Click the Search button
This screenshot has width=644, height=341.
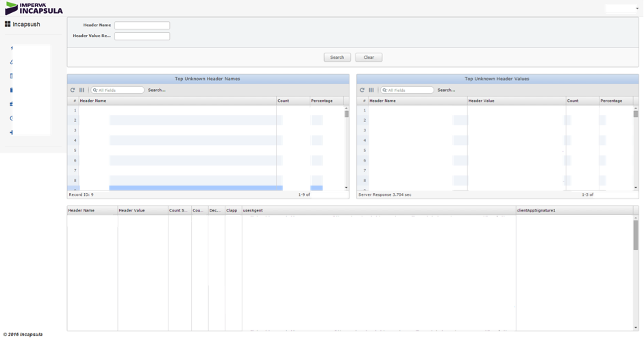point(337,58)
